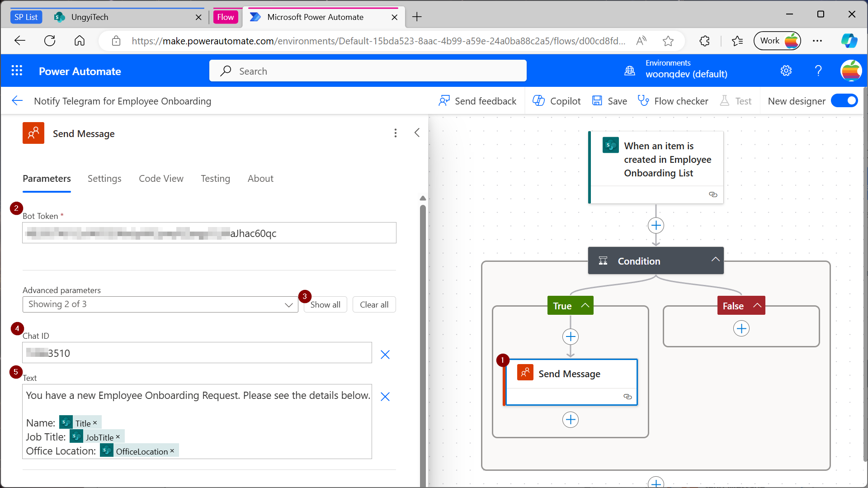Click Show all advanced parameters
Image resolution: width=868 pixels, height=488 pixels.
[x=325, y=304]
